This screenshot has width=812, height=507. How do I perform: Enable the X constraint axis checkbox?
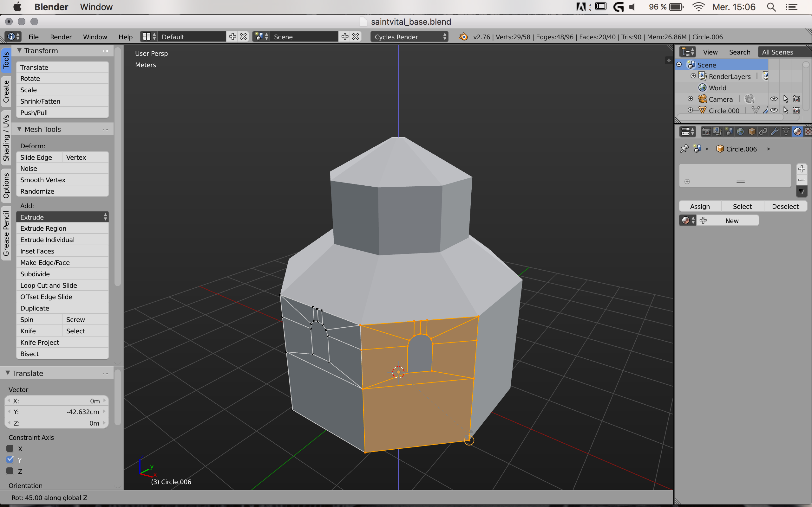10,449
